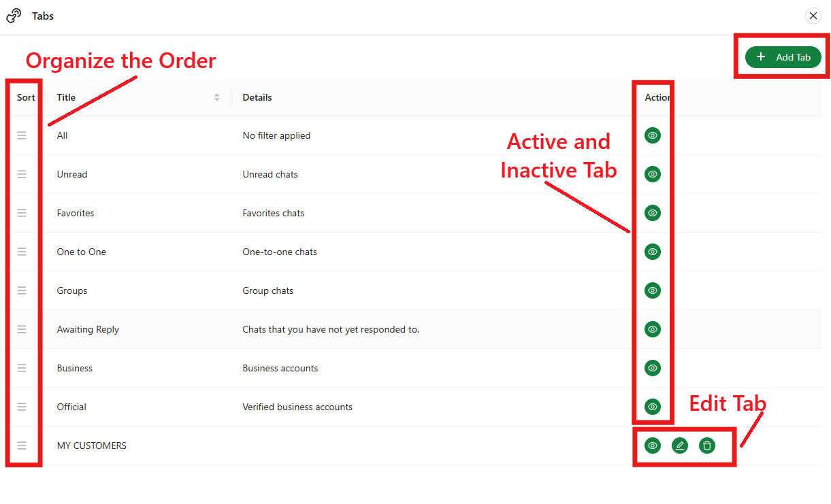The width and height of the screenshot is (831, 504).
Task: Click the Details column header
Action: 257,97
